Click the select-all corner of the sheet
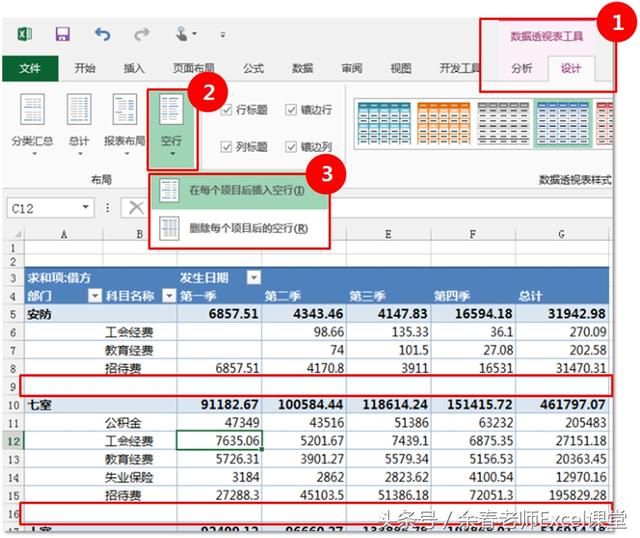 (x=16, y=234)
